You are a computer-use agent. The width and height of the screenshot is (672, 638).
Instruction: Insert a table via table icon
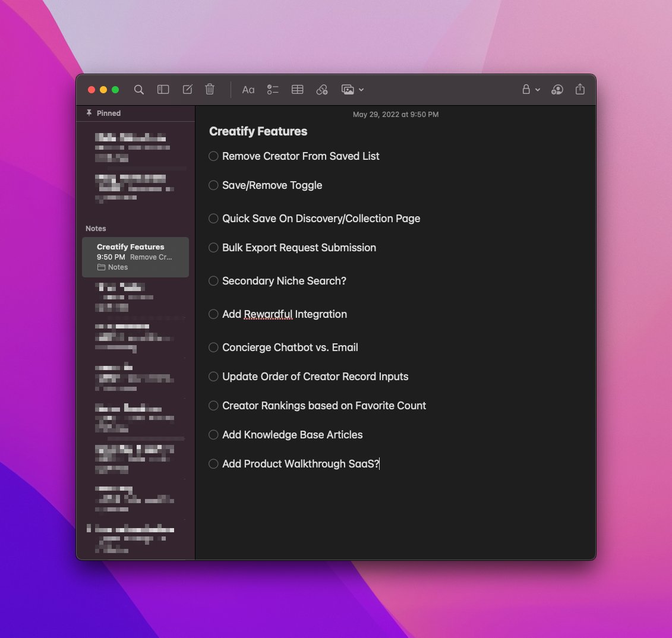tap(298, 90)
